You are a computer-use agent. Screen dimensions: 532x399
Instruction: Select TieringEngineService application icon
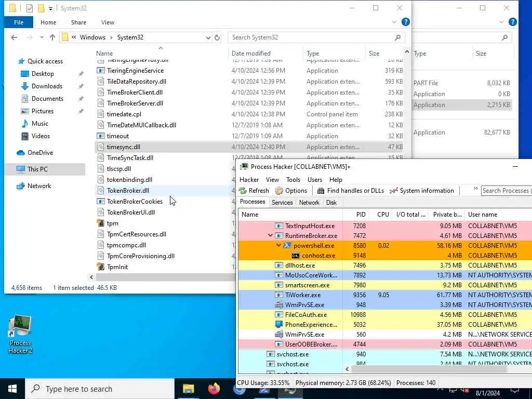[x=100, y=71]
